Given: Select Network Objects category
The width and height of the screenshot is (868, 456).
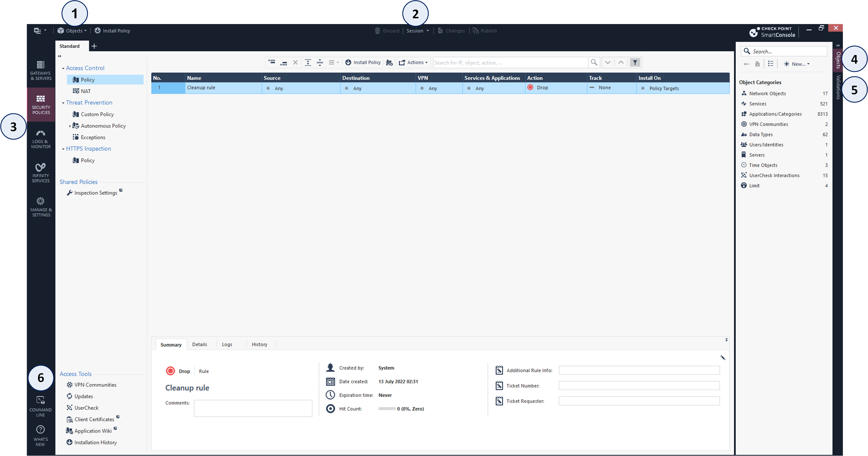Looking at the screenshot, I should (x=784, y=93).
